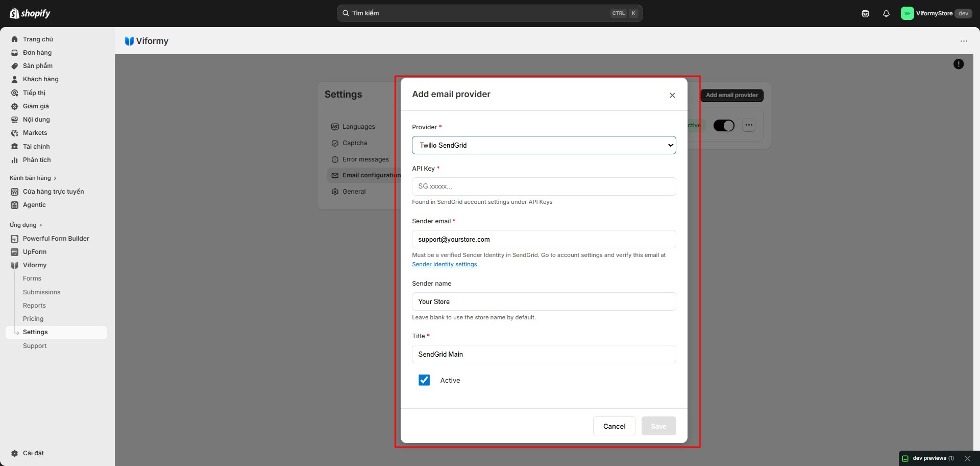Close the Add email provider dialog
Image resolution: width=980 pixels, height=466 pixels.
672,96
